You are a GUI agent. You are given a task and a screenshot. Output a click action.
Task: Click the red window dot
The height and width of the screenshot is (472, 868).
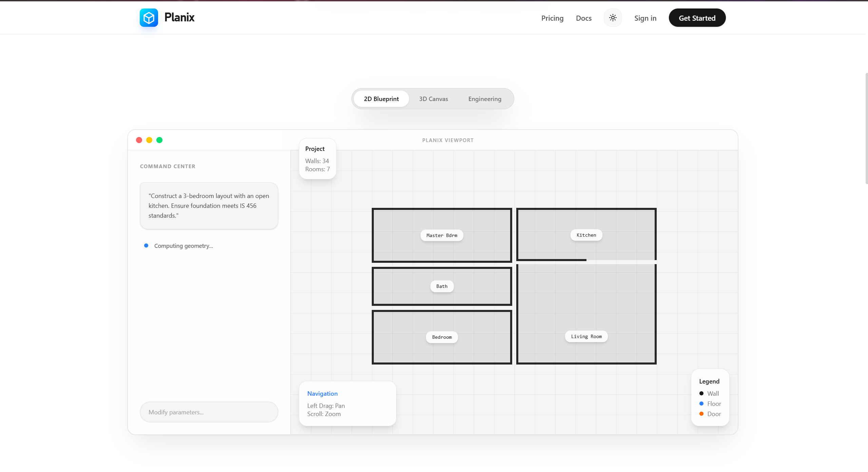coord(139,140)
